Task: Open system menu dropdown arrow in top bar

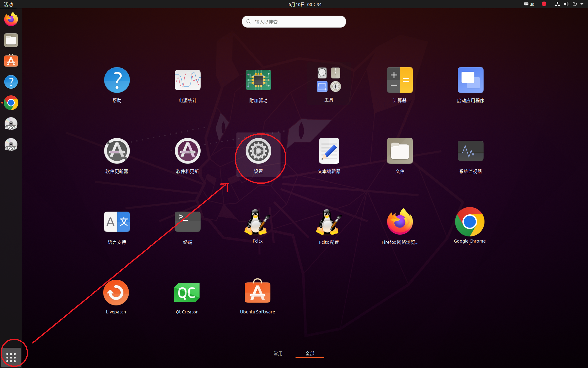Action: click(582, 4)
